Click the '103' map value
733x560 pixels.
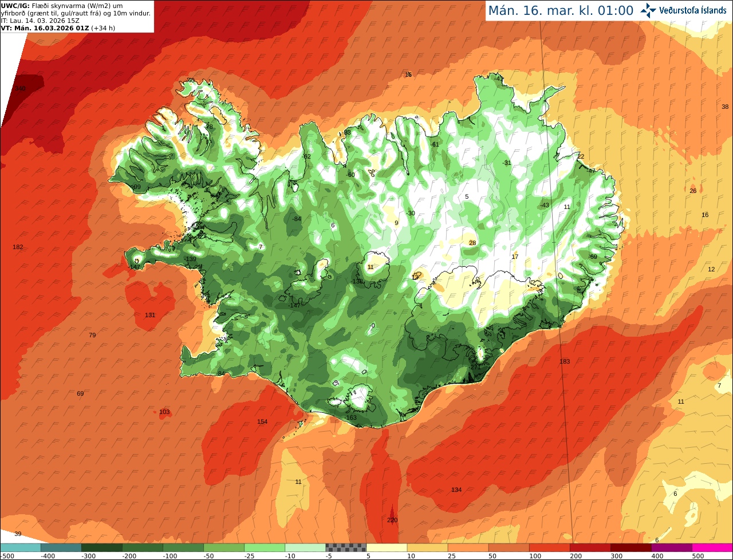(164, 412)
